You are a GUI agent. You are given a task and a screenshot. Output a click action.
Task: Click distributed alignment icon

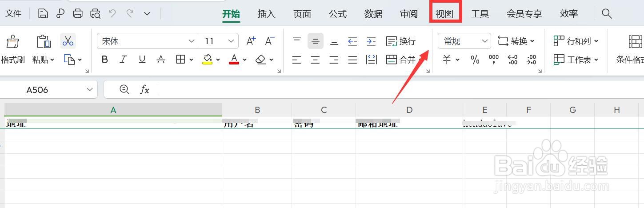372,60
